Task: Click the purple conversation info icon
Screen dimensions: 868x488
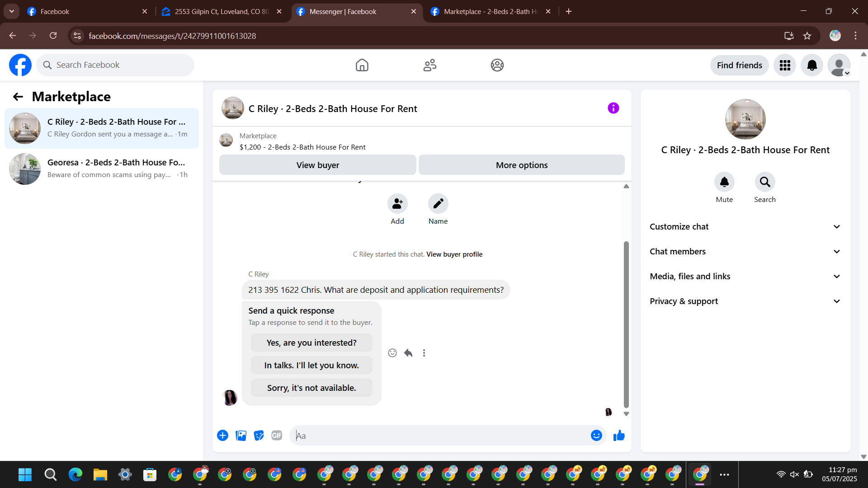Action: click(x=613, y=108)
